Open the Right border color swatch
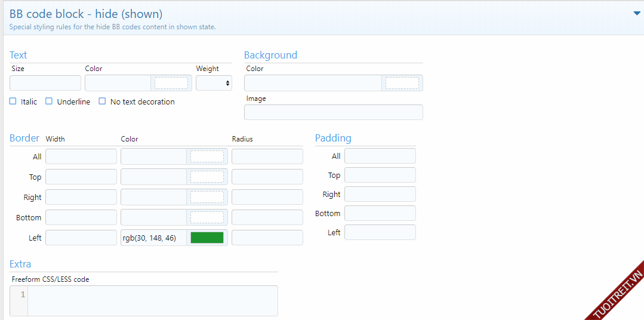 tap(207, 197)
